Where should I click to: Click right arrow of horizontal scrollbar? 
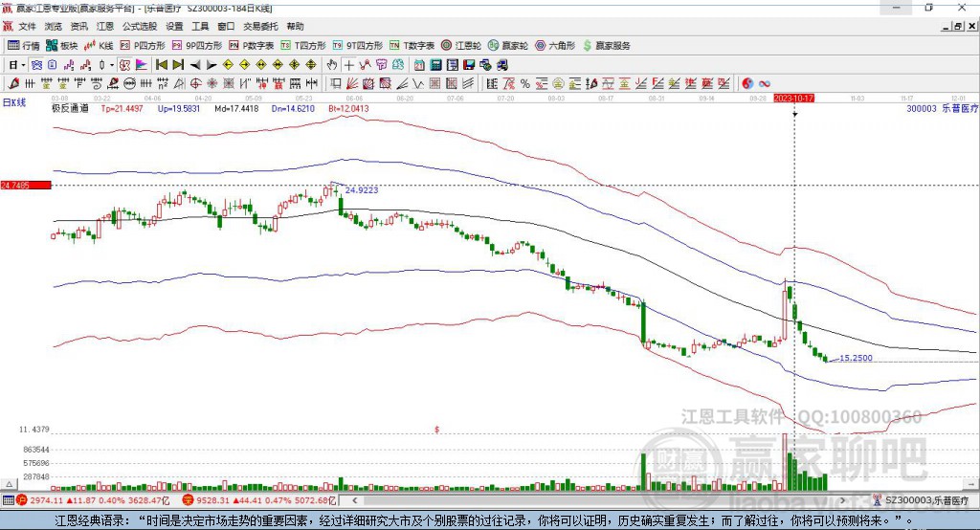(x=842, y=500)
